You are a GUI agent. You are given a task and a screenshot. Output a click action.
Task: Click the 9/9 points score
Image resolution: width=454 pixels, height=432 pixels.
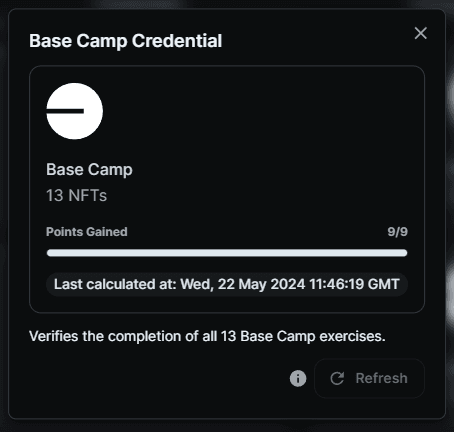(397, 232)
